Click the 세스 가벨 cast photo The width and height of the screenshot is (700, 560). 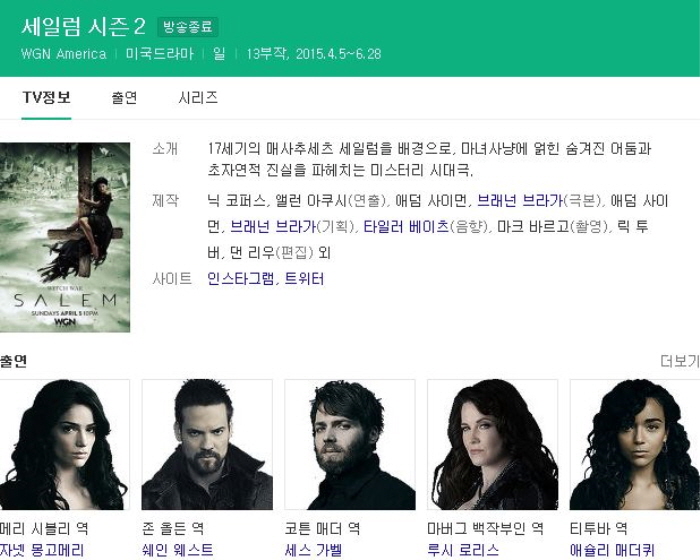coord(350,445)
